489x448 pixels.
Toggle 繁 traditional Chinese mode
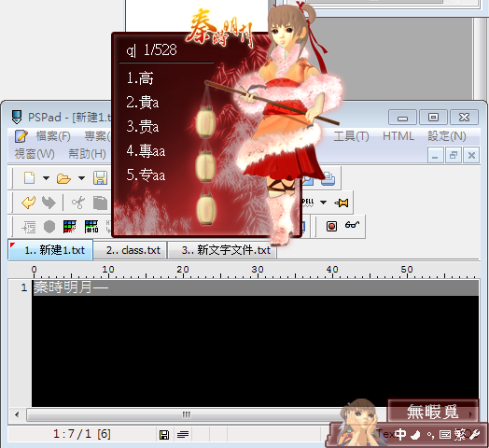coord(460,434)
